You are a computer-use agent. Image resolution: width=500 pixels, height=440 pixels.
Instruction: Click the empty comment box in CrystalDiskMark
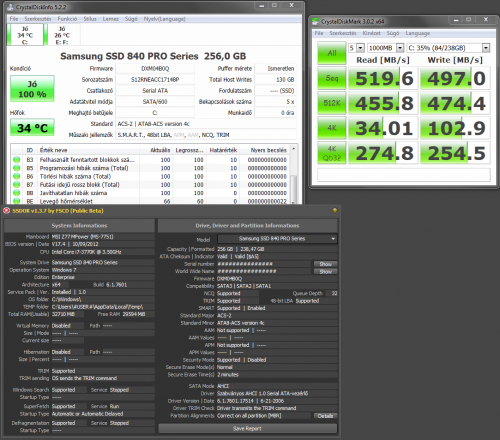point(404,175)
